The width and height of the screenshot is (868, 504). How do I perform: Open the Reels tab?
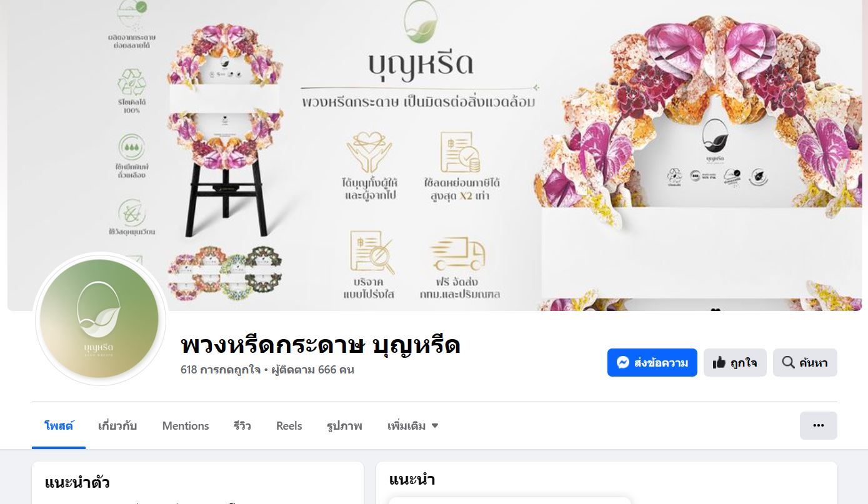(289, 426)
